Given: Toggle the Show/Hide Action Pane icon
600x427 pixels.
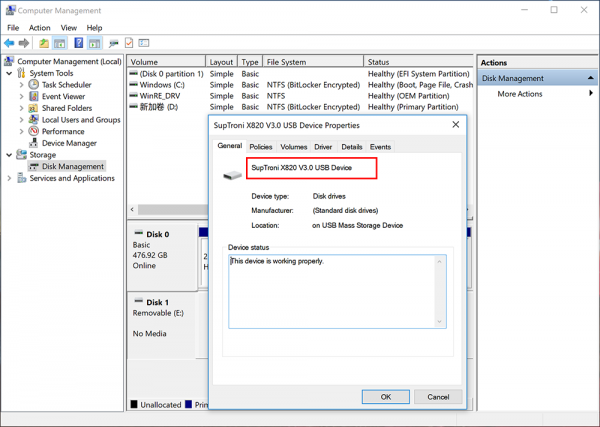Looking at the screenshot, I should point(95,43).
